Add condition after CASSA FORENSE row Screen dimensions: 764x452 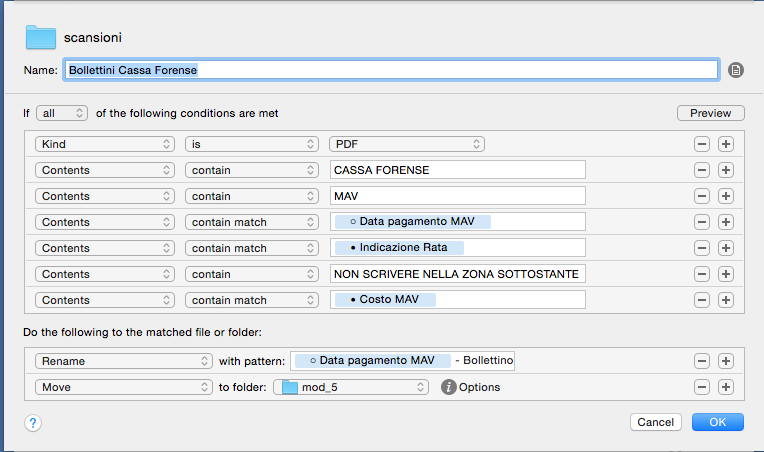point(726,170)
